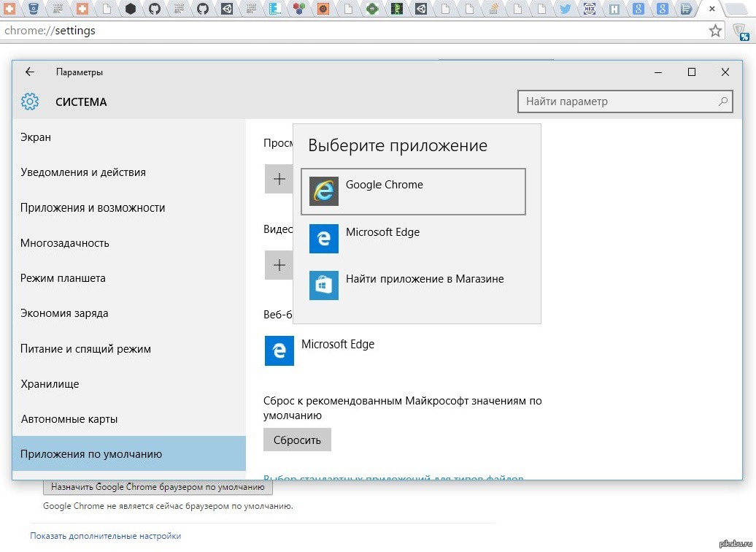This screenshot has height=552, width=756.
Task: Open the Экран settings section
Action: click(x=128, y=137)
